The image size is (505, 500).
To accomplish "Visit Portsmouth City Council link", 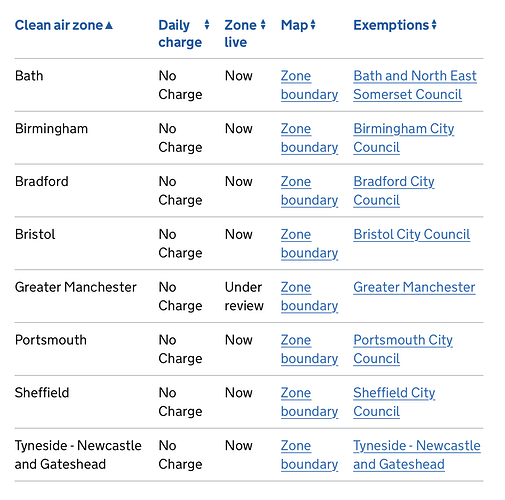I will point(403,349).
